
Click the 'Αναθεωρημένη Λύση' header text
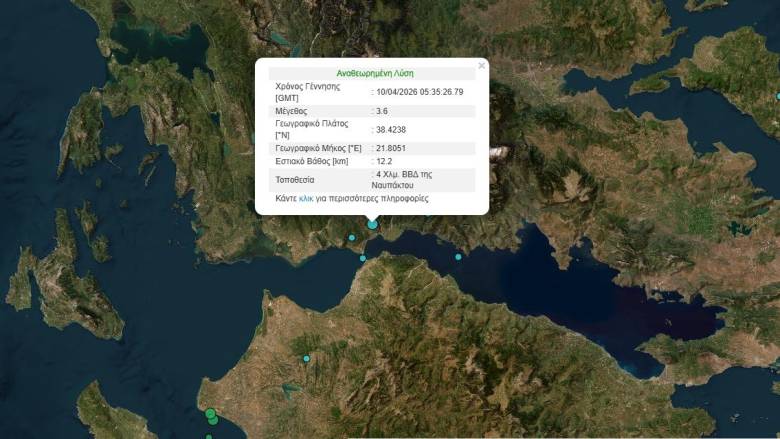coord(375,74)
